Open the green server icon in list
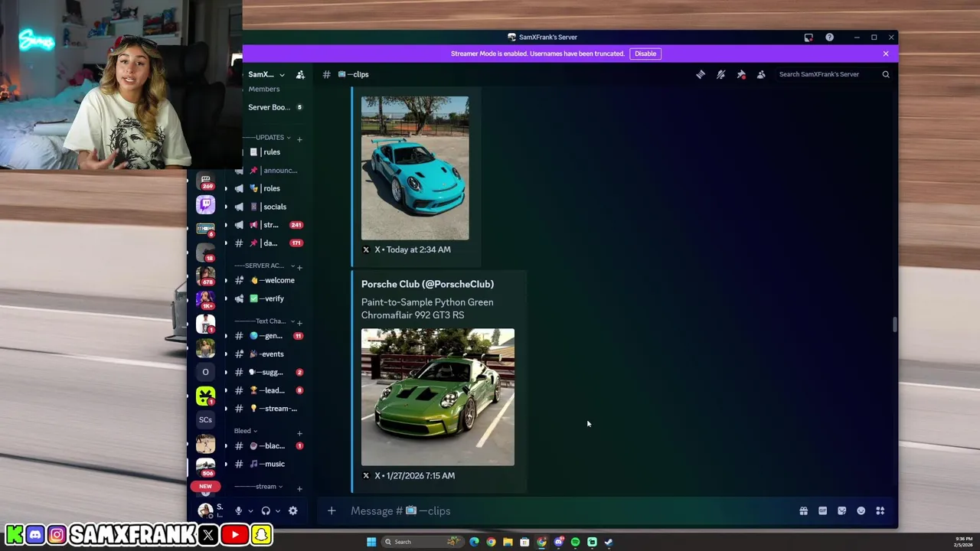 point(205,396)
